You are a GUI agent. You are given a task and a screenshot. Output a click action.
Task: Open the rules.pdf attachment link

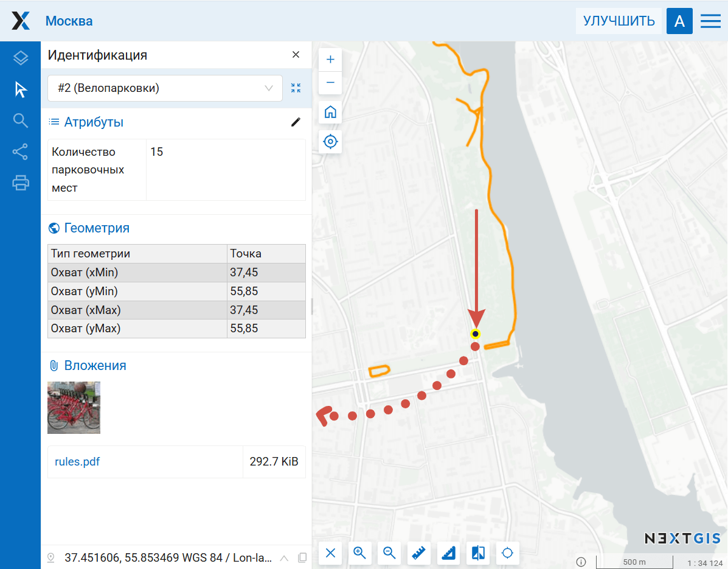coord(77,462)
